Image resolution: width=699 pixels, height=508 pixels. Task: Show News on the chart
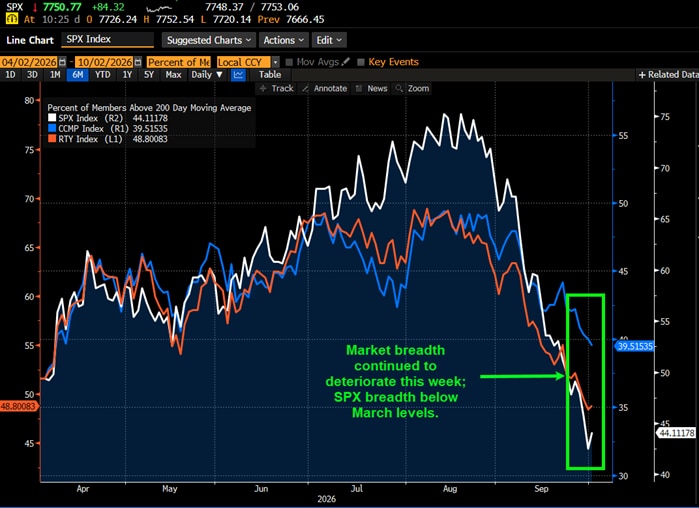pos(372,88)
